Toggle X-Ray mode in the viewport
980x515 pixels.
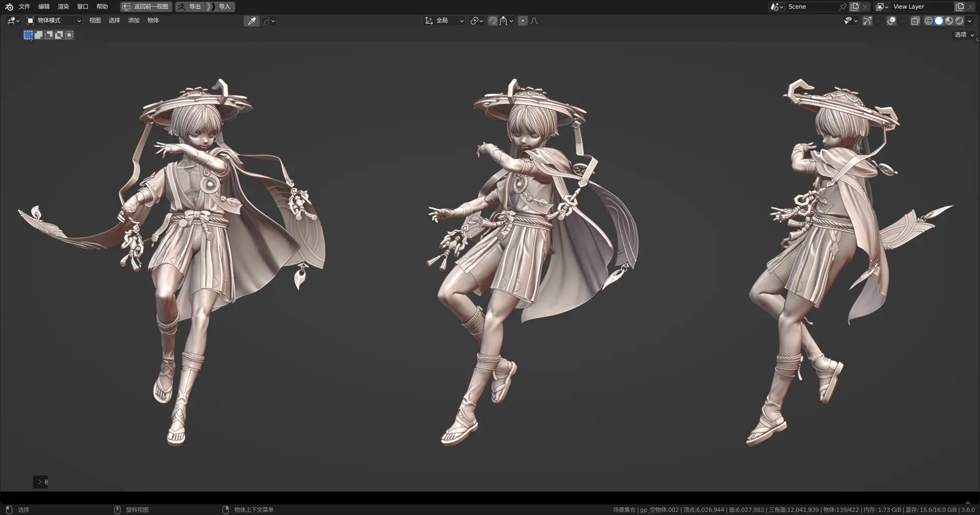[916, 20]
